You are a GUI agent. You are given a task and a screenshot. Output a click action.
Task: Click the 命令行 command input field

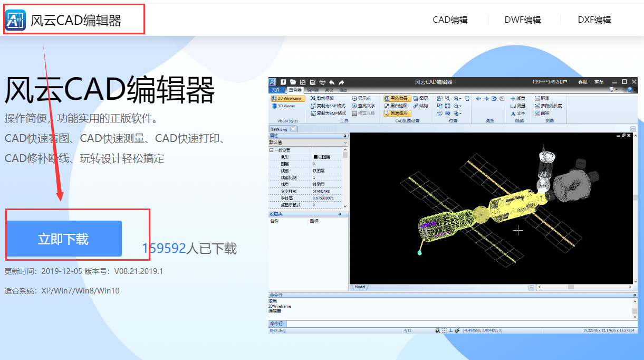[459, 323]
